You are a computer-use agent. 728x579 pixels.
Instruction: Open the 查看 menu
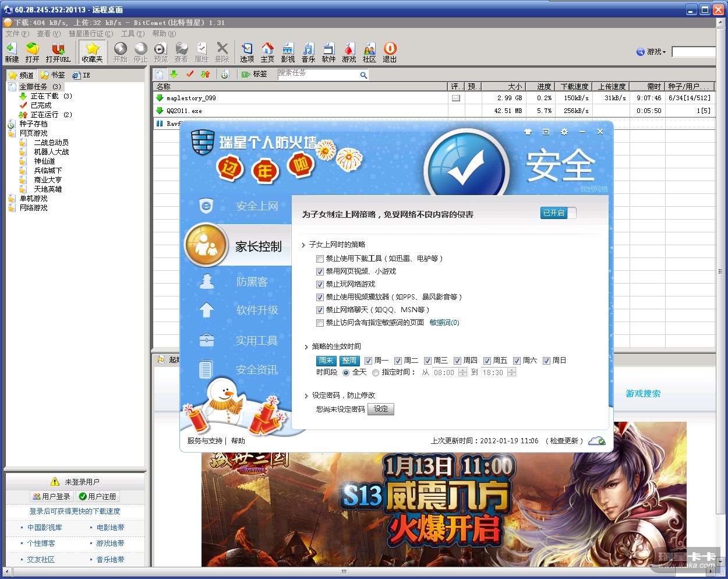click(49, 33)
